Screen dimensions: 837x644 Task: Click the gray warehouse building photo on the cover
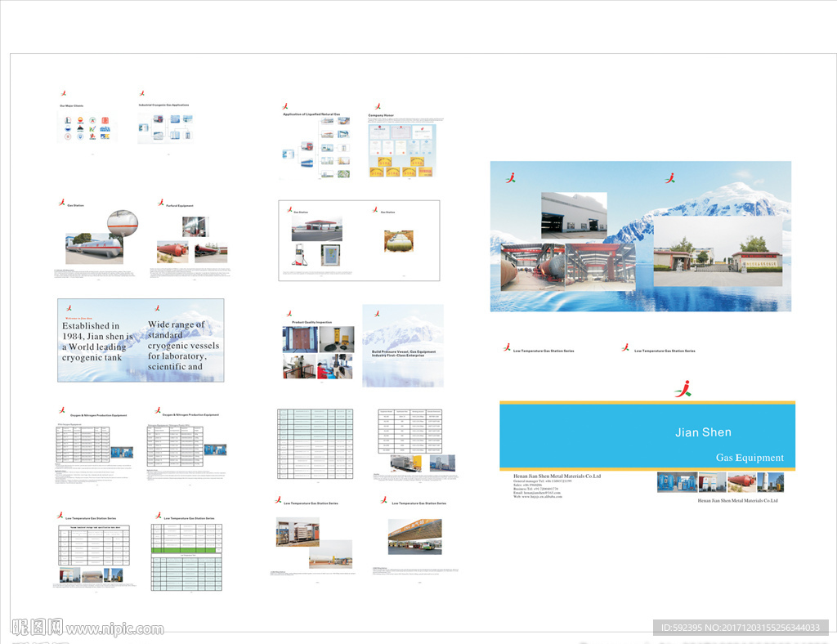(574, 216)
